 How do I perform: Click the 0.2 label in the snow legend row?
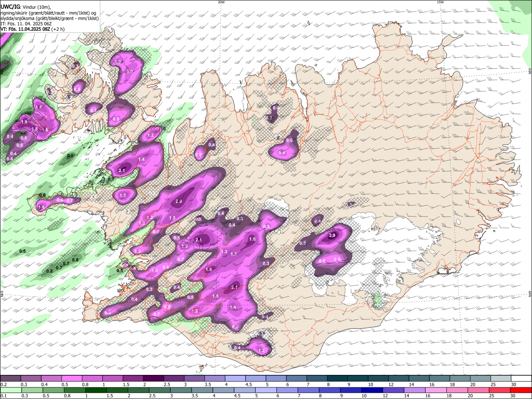coord(3,384)
